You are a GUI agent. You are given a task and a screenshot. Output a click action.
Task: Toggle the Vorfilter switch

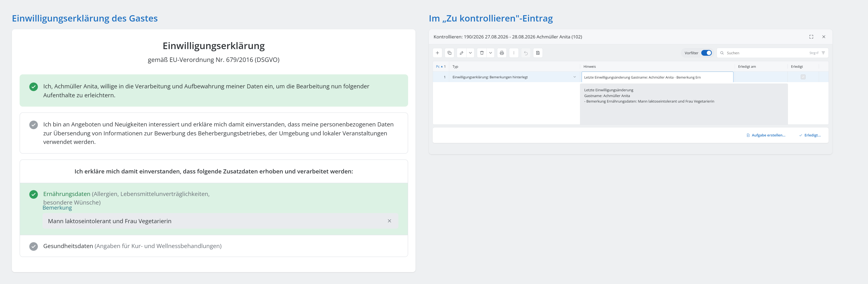point(706,53)
